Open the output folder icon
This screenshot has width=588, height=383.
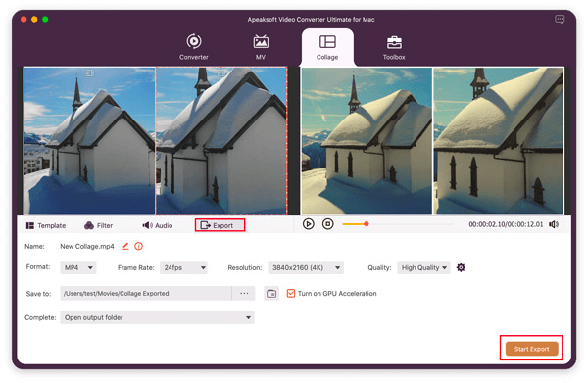(271, 294)
